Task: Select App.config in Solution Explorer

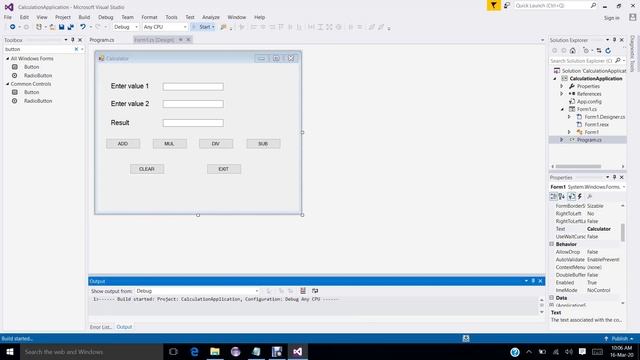Action: (x=589, y=102)
